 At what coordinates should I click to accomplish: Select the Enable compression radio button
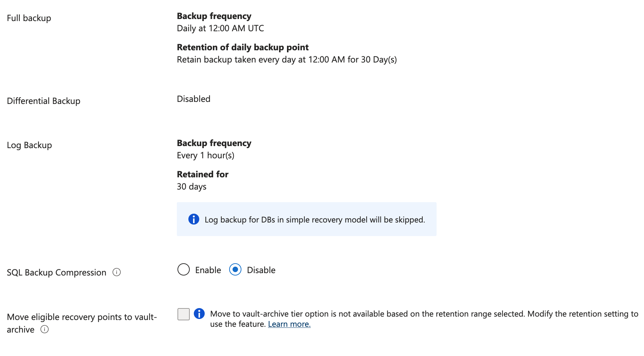pyautogui.click(x=184, y=270)
